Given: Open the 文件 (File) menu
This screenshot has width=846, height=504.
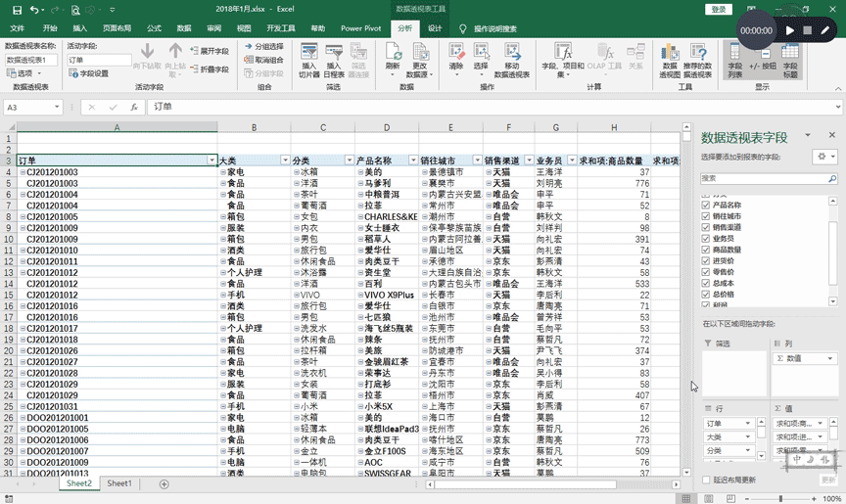Looking at the screenshot, I should [18, 28].
